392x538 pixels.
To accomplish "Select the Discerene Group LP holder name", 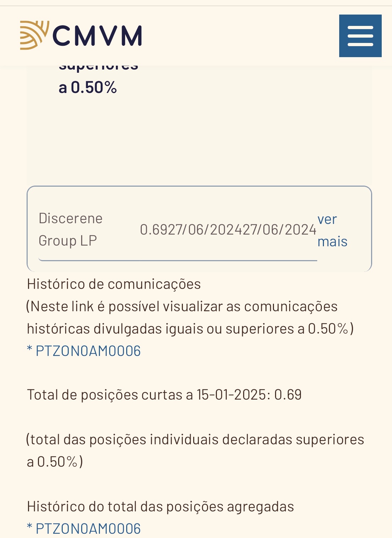I will coord(70,229).
